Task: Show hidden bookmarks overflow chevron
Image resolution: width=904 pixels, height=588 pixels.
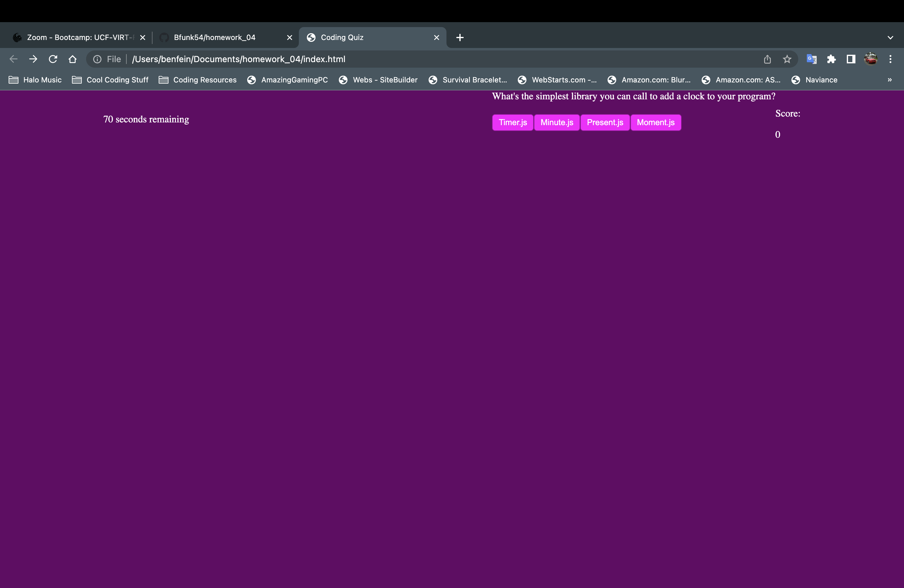Action: click(890, 80)
